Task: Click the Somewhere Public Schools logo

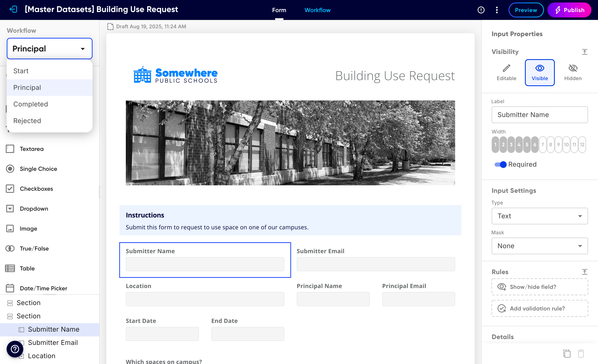Action: 175,75
